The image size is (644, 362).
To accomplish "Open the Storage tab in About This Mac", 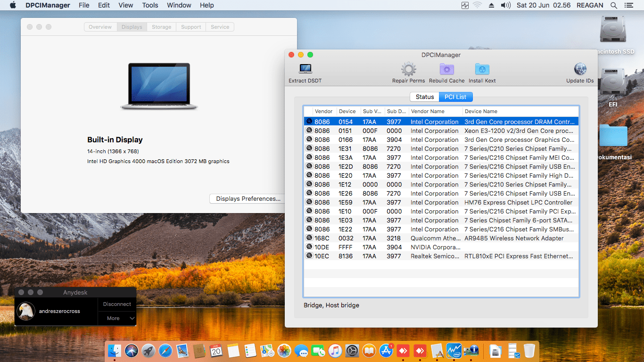I will click(161, 27).
